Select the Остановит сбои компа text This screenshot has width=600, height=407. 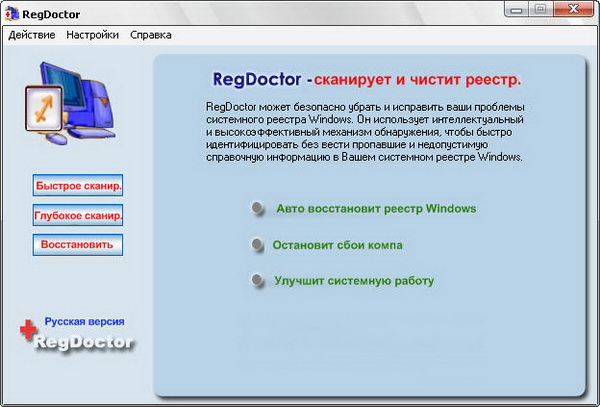tap(338, 244)
